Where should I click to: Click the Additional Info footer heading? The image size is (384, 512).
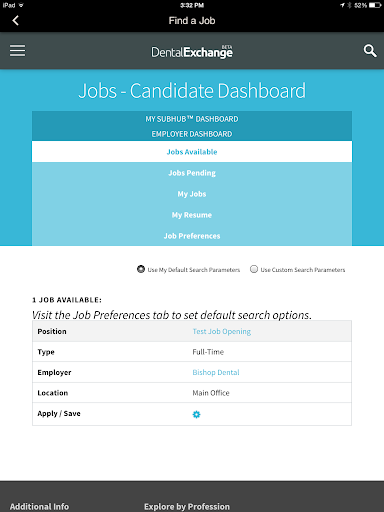(x=39, y=507)
